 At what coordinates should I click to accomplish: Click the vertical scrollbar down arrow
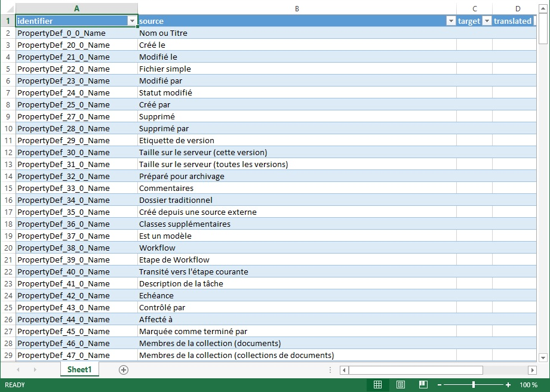pyautogui.click(x=543, y=357)
